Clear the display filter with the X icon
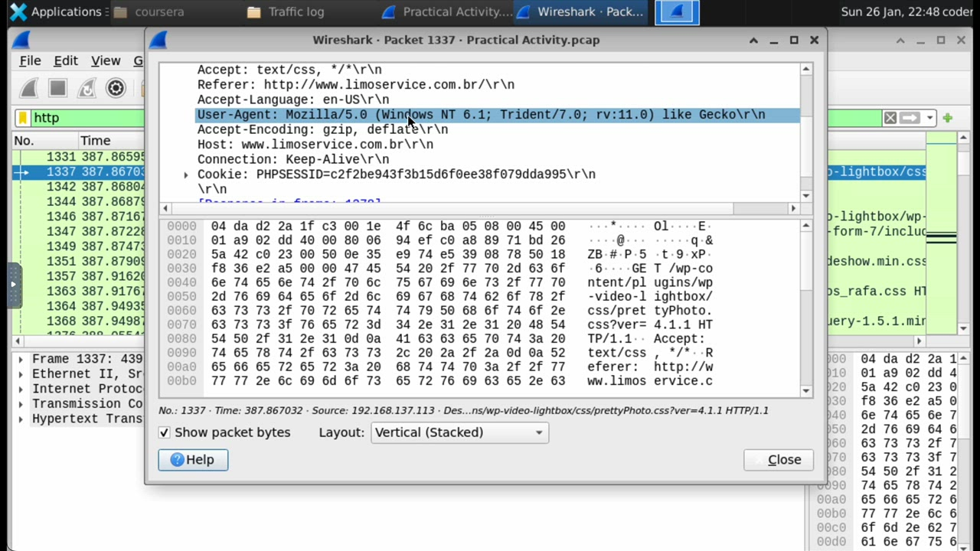Screen dimensions: 980x551 click(890, 118)
